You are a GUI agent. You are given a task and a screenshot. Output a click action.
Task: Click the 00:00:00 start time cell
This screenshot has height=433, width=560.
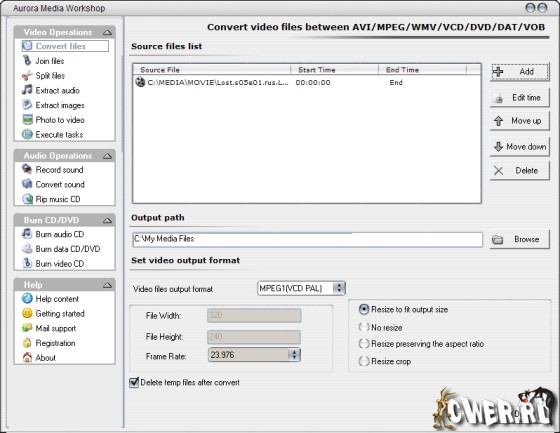pyautogui.click(x=313, y=83)
